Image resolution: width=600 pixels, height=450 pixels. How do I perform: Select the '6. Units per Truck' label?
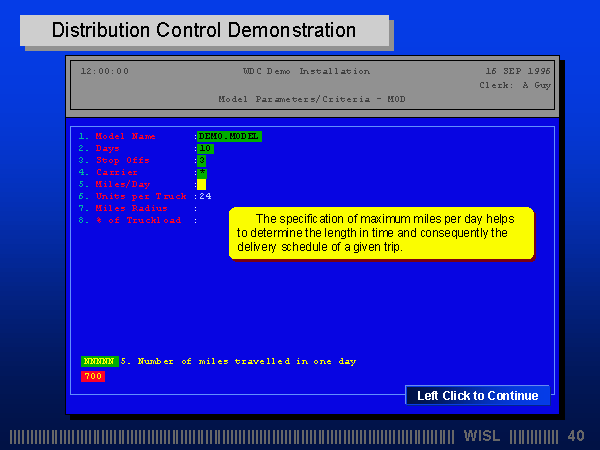pyautogui.click(x=132, y=196)
